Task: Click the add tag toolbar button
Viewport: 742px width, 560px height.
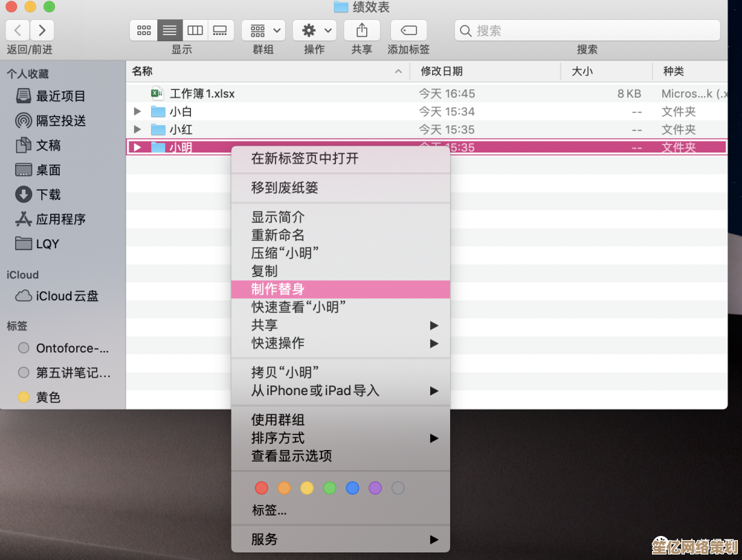Action: 408,30
